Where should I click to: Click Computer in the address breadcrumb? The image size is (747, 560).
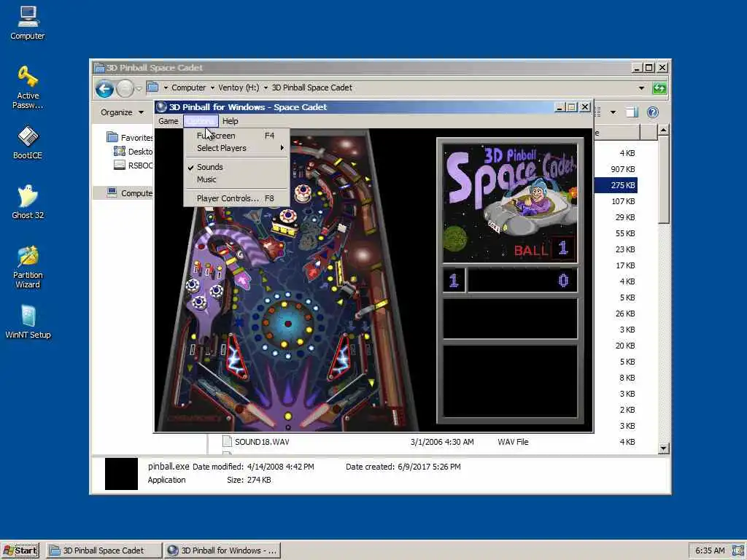click(189, 87)
